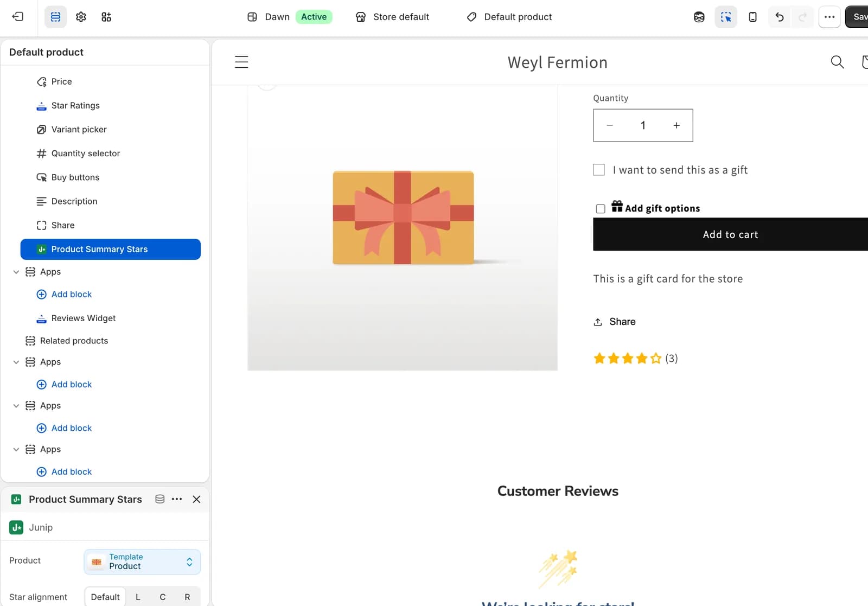Click the quantity number input field
868x606 pixels.
pyautogui.click(x=643, y=125)
